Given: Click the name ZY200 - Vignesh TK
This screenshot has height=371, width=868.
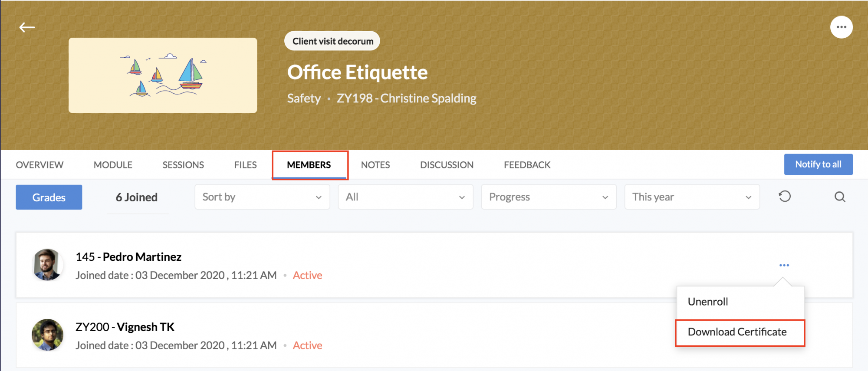Looking at the screenshot, I should (125, 327).
